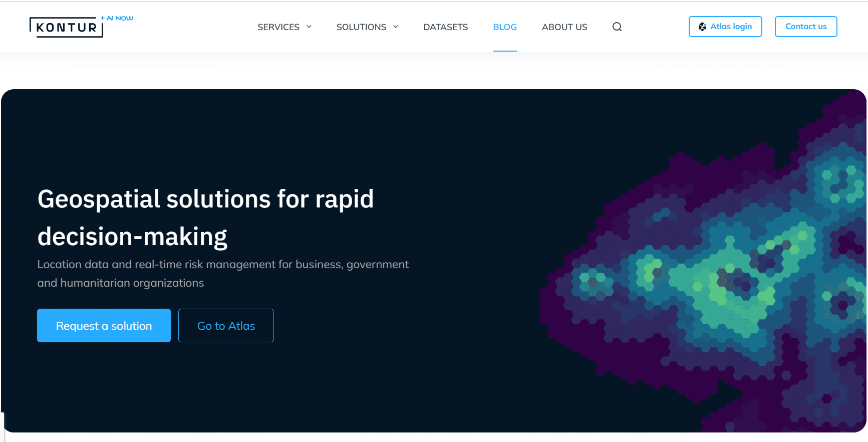Screen dimensions: 868x442
Task: Click the 'Go to Atlas' button
Action: pyautogui.click(x=226, y=326)
